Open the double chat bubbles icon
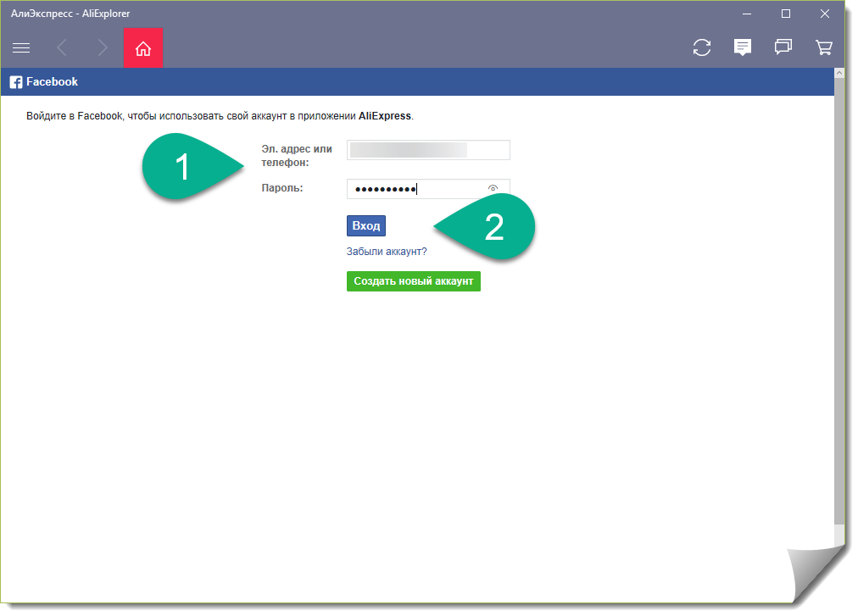This screenshot has height=616, width=858. [x=783, y=48]
